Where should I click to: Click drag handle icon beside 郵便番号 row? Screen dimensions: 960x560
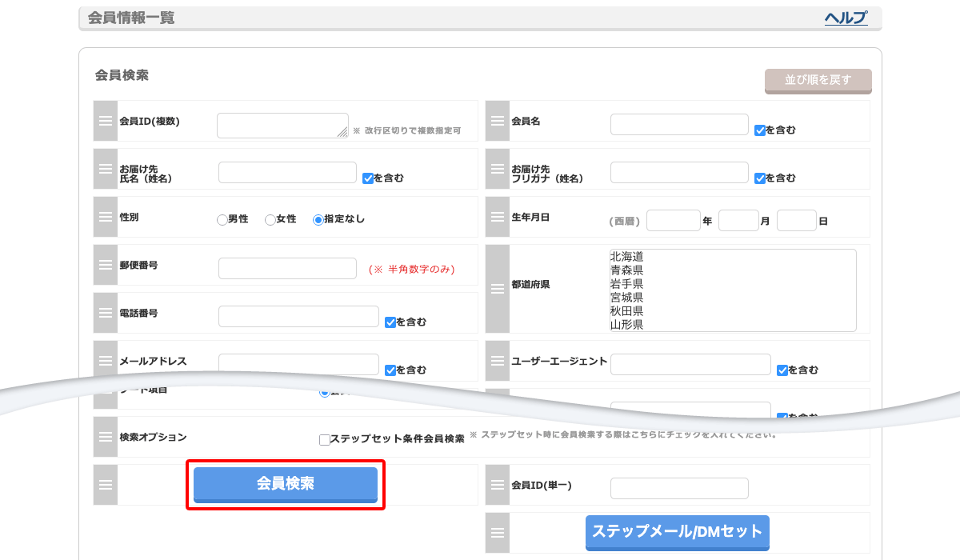pos(106,265)
